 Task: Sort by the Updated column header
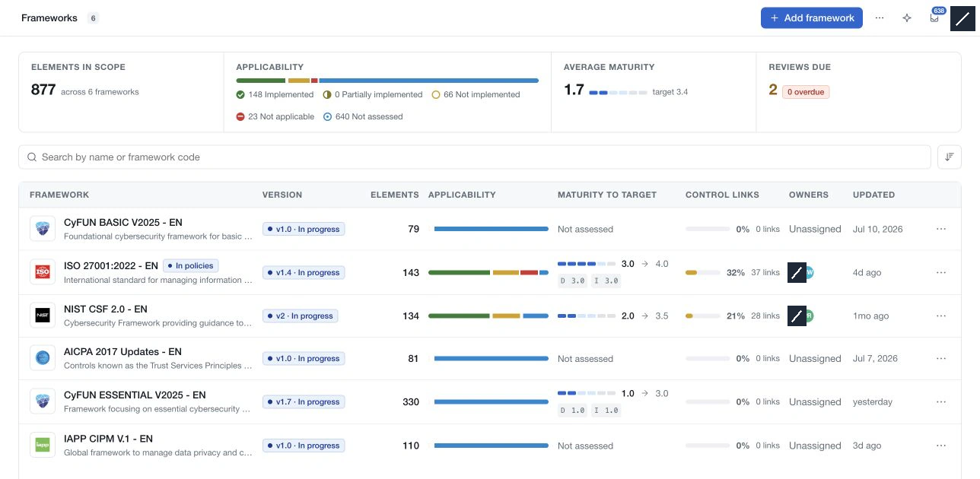click(873, 195)
